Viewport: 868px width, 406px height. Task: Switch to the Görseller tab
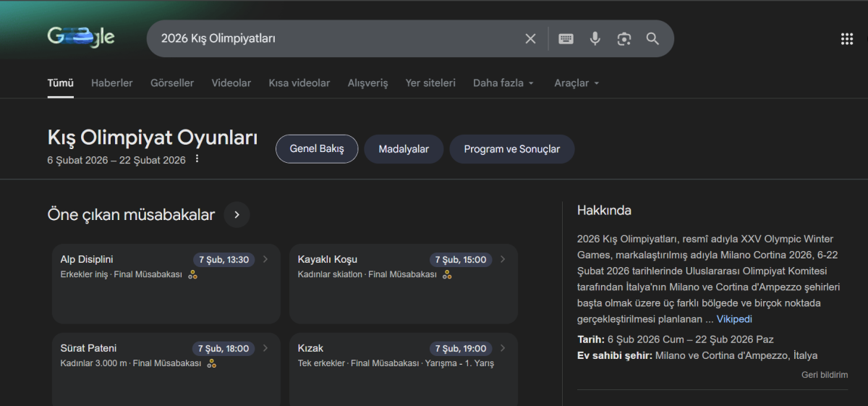click(x=172, y=83)
